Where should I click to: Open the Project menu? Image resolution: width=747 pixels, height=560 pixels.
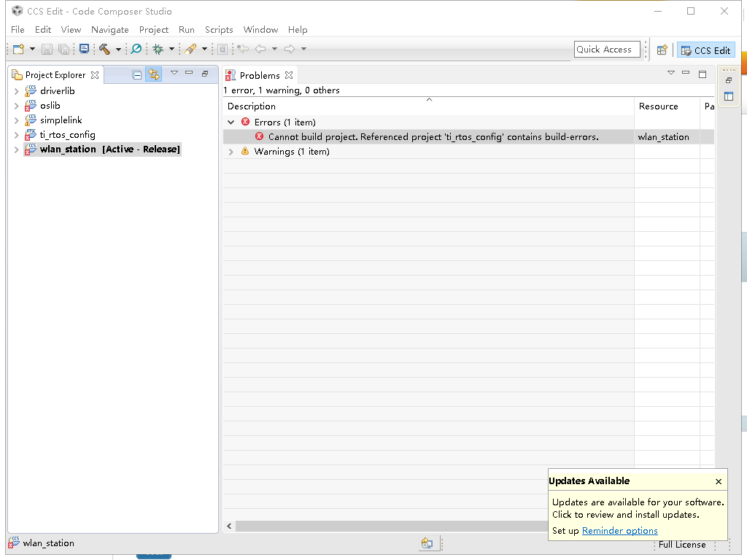(154, 29)
